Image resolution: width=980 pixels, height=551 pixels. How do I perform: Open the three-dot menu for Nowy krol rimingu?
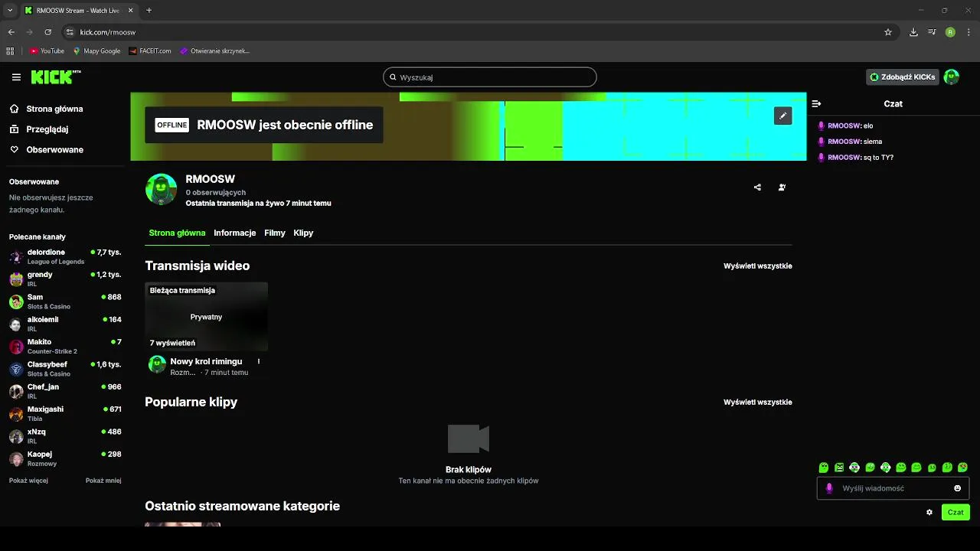[259, 361]
